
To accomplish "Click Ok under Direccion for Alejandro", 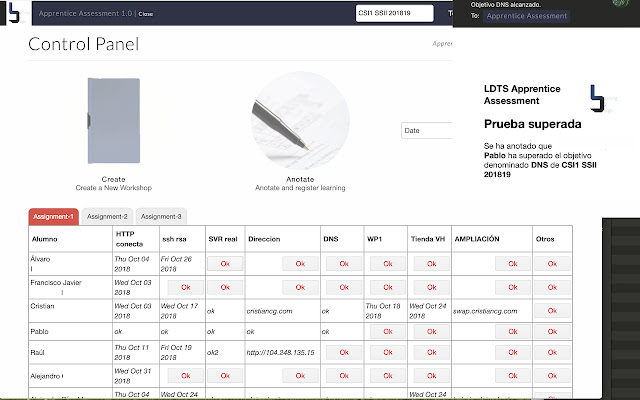I will [300, 376].
